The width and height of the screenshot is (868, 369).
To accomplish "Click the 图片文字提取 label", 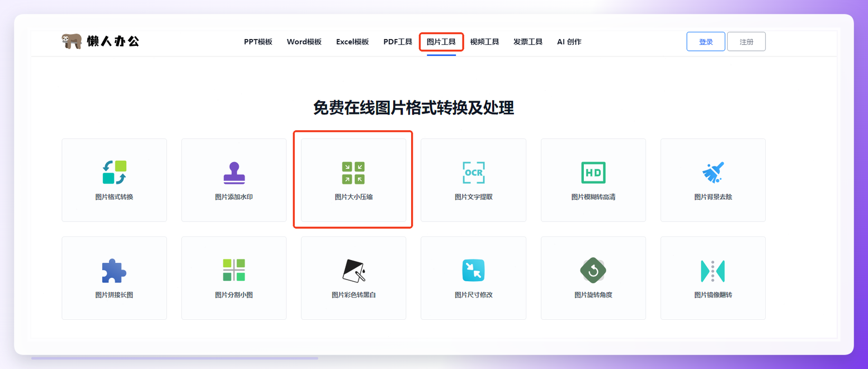I will click(x=473, y=197).
